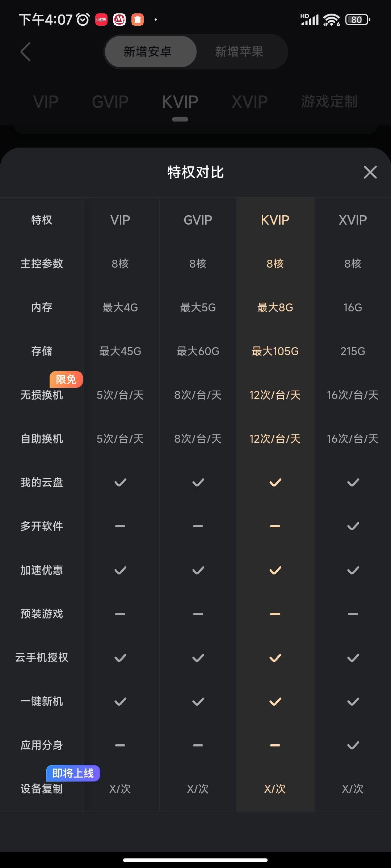Tap the orange 限免 badge
This screenshot has width=391, height=868.
[x=66, y=379]
